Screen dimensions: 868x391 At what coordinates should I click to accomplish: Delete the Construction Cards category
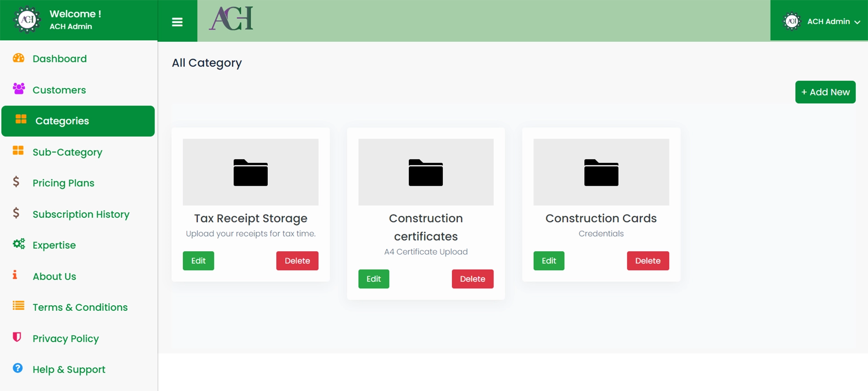[x=648, y=261]
